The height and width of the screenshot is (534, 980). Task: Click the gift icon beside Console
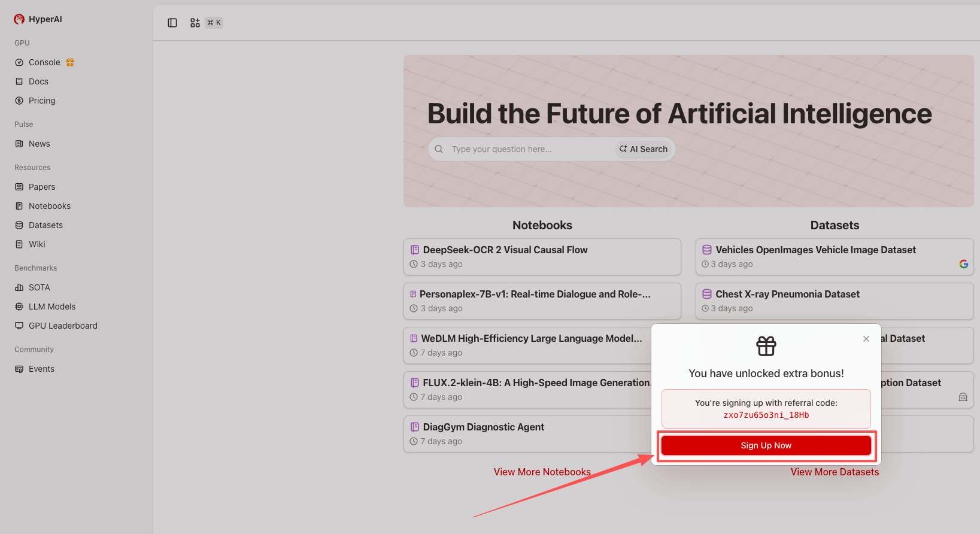pos(70,62)
